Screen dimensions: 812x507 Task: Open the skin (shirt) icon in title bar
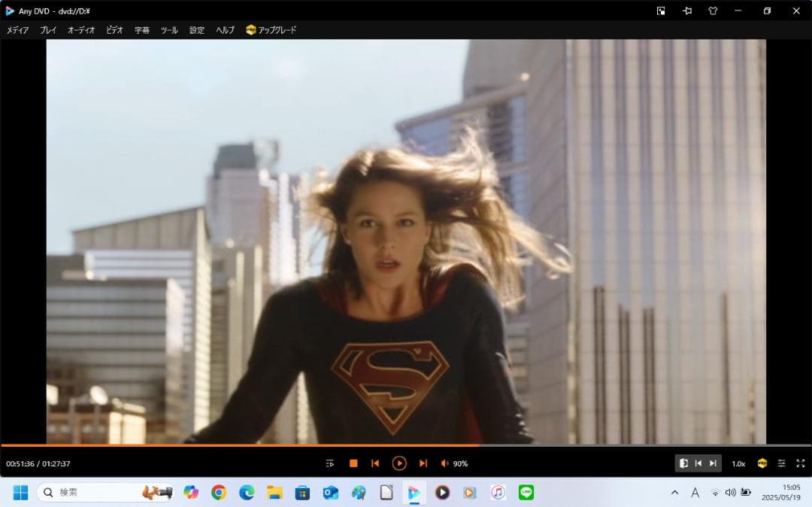tap(713, 11)
